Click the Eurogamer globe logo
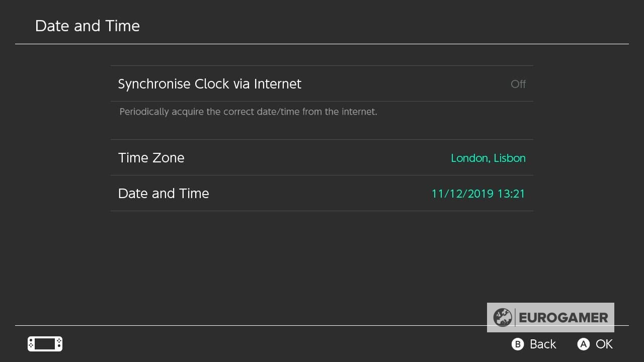The image size is (644, 362). 502,318
